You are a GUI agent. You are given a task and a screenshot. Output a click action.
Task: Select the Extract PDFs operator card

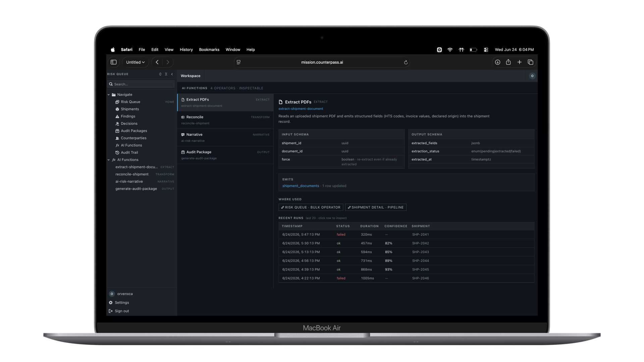point(225,103)
